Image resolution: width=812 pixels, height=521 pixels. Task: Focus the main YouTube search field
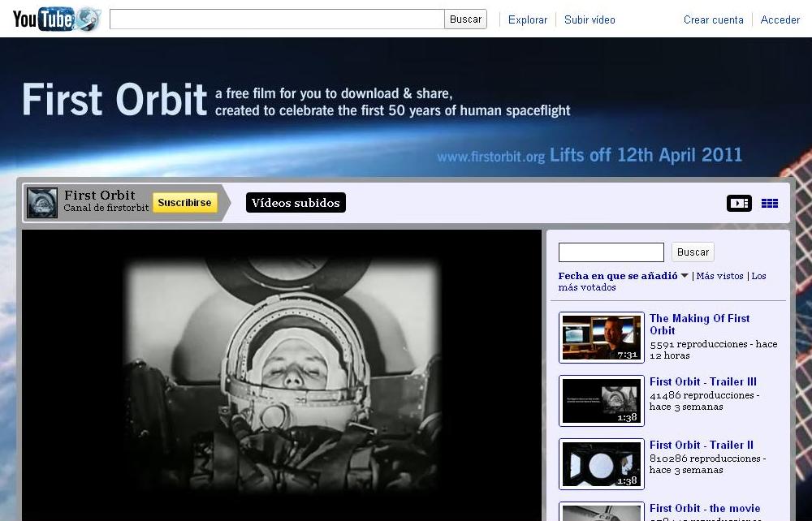tap(277, 19)
